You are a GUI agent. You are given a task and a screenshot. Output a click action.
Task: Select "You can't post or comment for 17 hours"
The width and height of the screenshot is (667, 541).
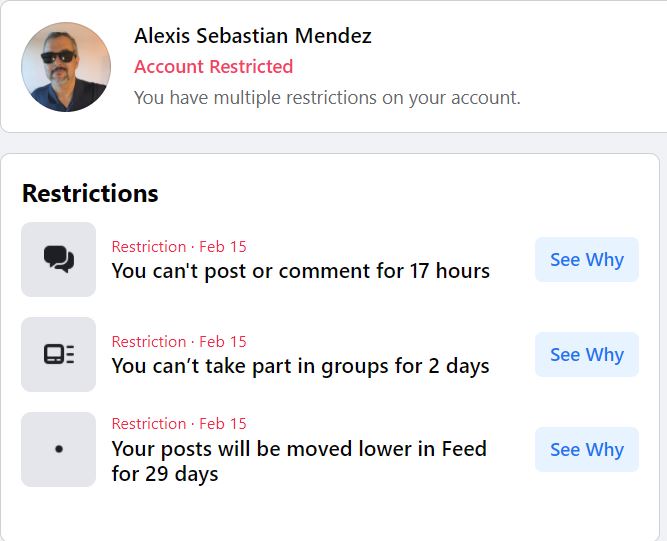pos(300,271)
